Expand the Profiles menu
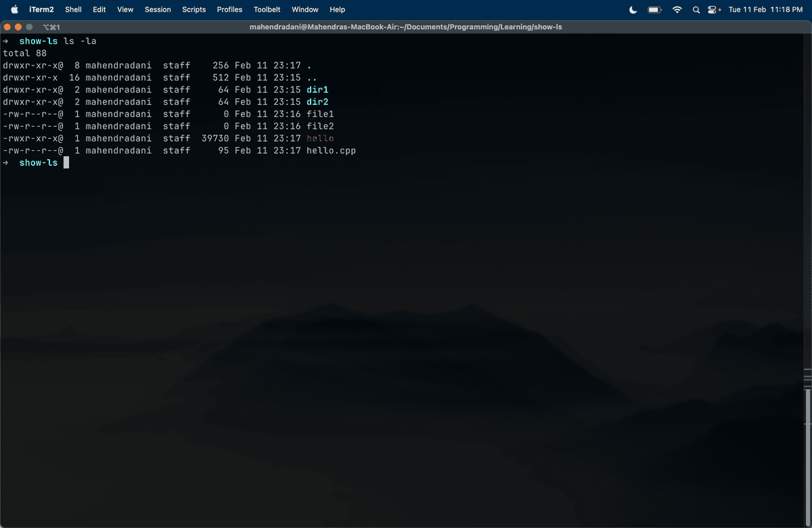 [x=229, y=9]
